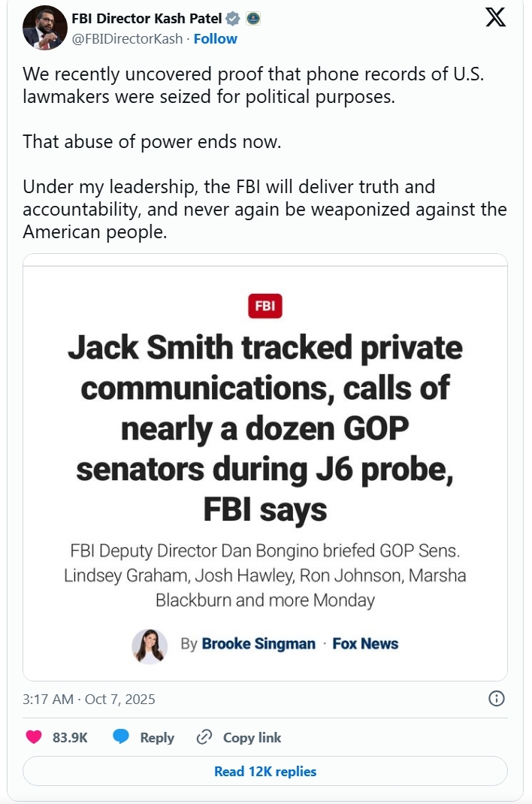Click the Fox News source name

pyautogui.click(x=365, y=644)
